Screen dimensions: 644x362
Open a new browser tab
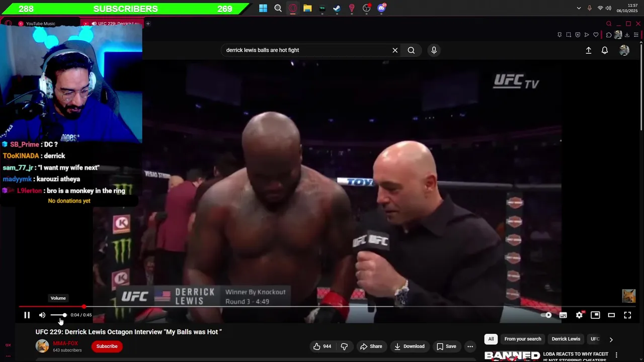[148, 24]
